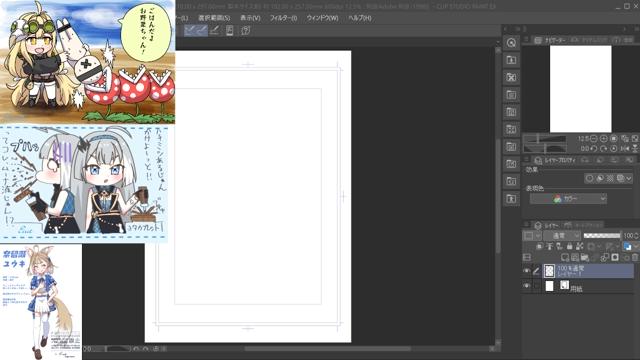Screen dimensions: 640x360
Task: Click the smartphone icon in command bar
Action: [x=229, y=30]
